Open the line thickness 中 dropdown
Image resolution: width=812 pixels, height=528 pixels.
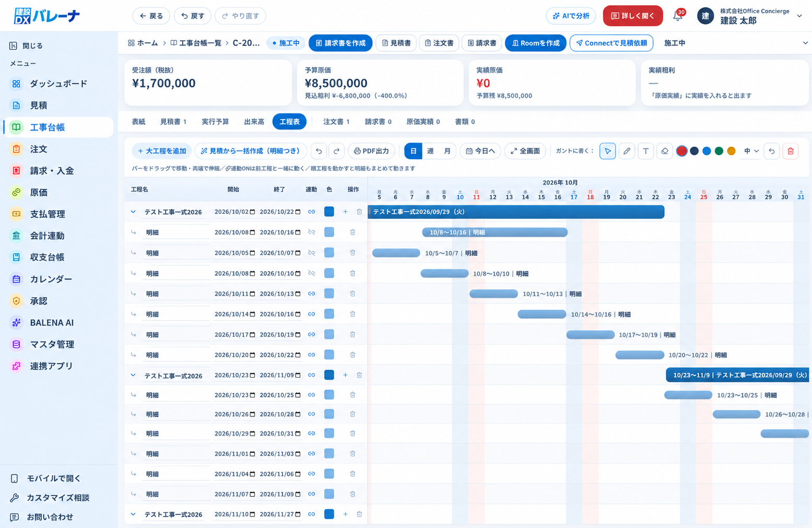[751, 151]
